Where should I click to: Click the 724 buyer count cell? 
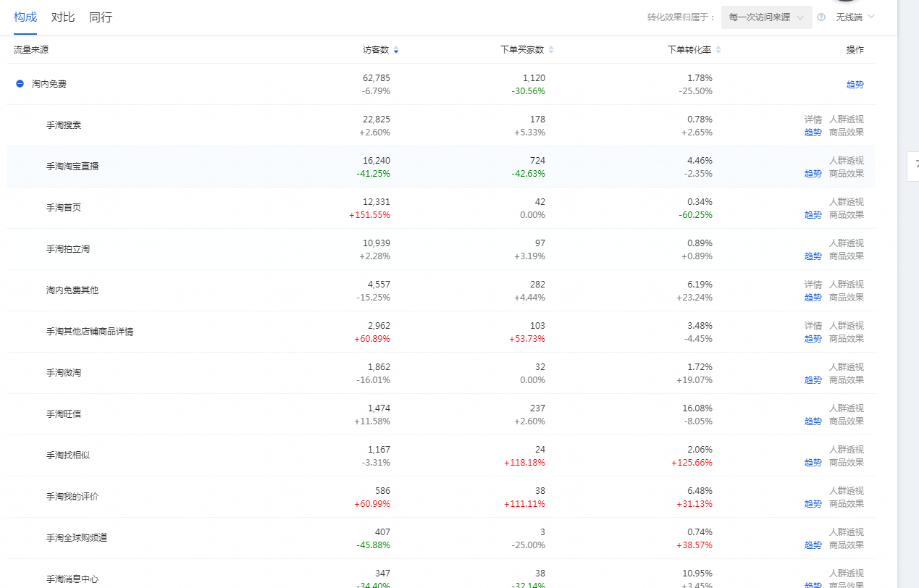coord(537,160)
